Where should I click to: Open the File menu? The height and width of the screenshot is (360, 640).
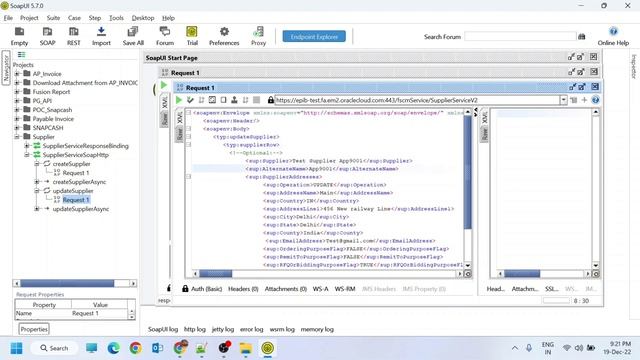[8, 18]
